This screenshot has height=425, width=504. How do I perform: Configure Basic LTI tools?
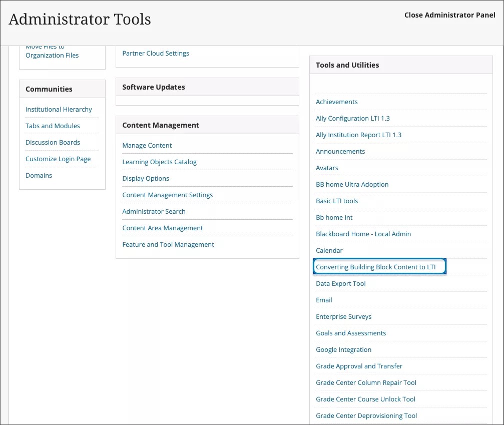[x=337, y=201]
